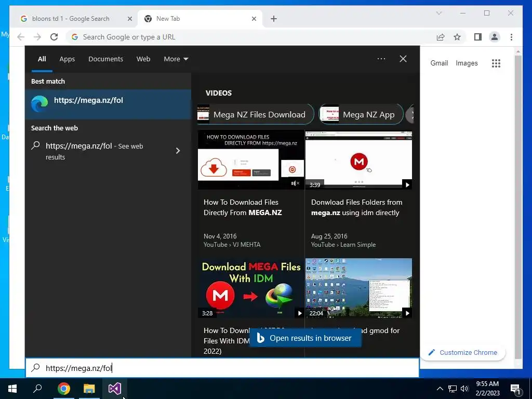The image size is (532, 399).
Task: Select the Web search filter
Action: tap(143, 59)
